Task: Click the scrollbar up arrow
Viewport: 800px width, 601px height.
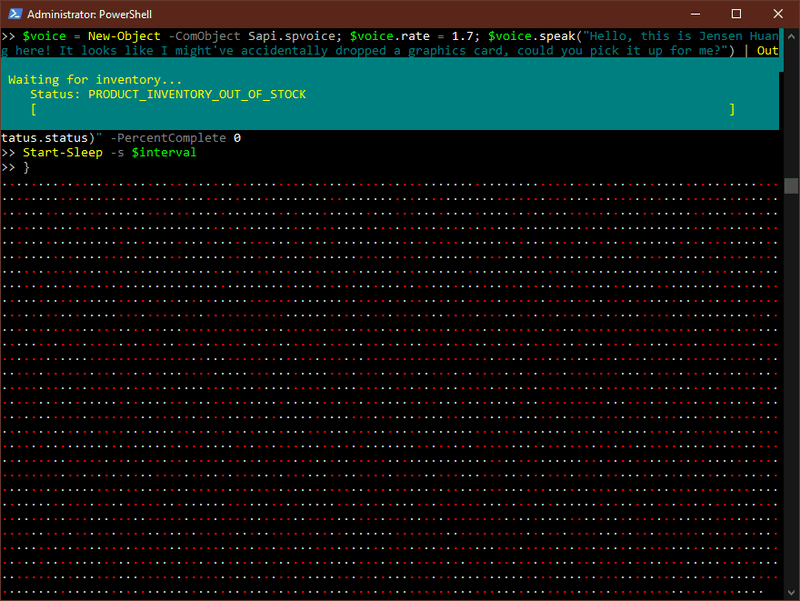Action: [791, 37]
